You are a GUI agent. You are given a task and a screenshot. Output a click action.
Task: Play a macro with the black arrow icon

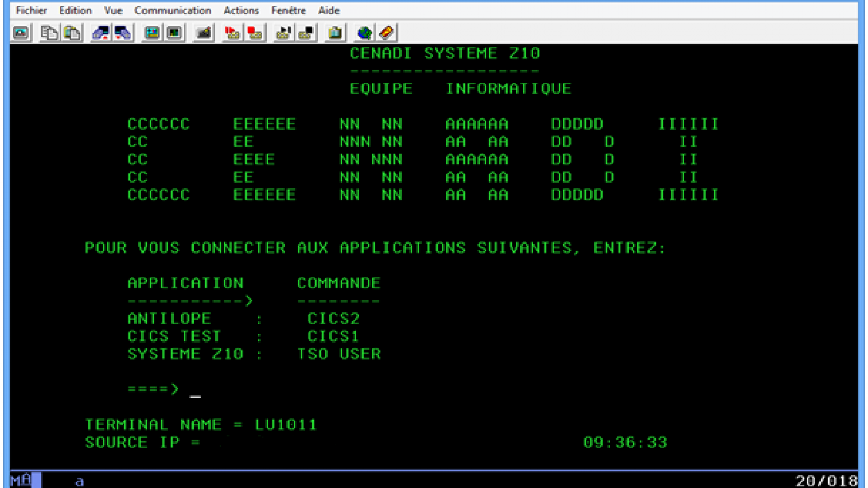pyautogui.click(x=283, y=33)
